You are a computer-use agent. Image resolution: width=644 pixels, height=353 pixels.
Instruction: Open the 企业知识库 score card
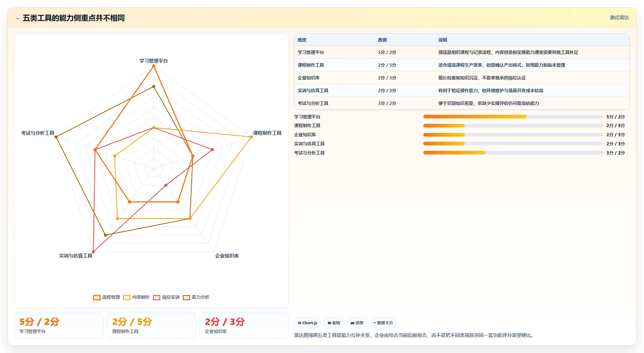pyautogui.click(x=244, y=325)
